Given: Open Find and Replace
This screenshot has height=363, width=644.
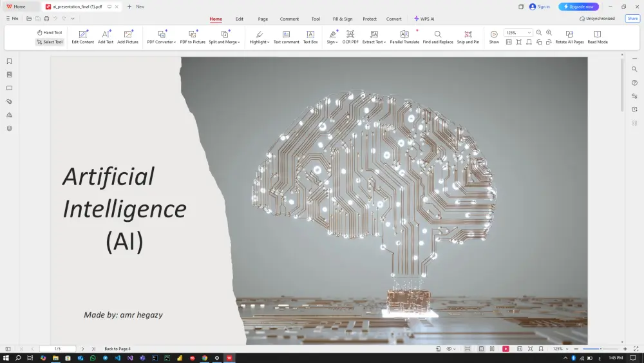Looking at the screenshot, I should (x=438, y=37).
